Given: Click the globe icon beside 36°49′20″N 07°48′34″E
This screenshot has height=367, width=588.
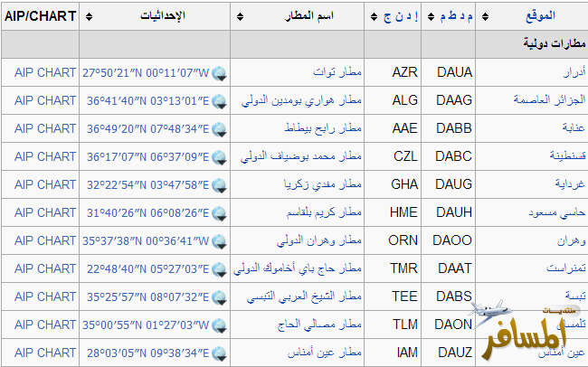Looking at the screenshot, I should tap(219, 129).
